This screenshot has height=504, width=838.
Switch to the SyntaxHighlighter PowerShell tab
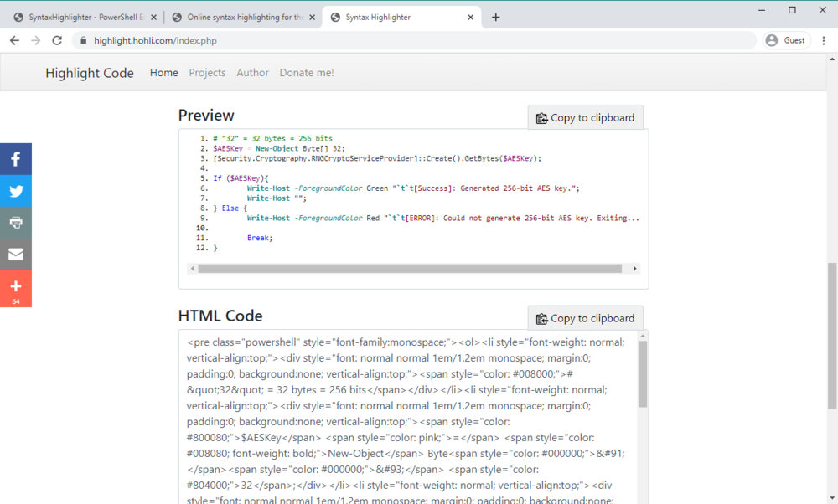[84, 15]
